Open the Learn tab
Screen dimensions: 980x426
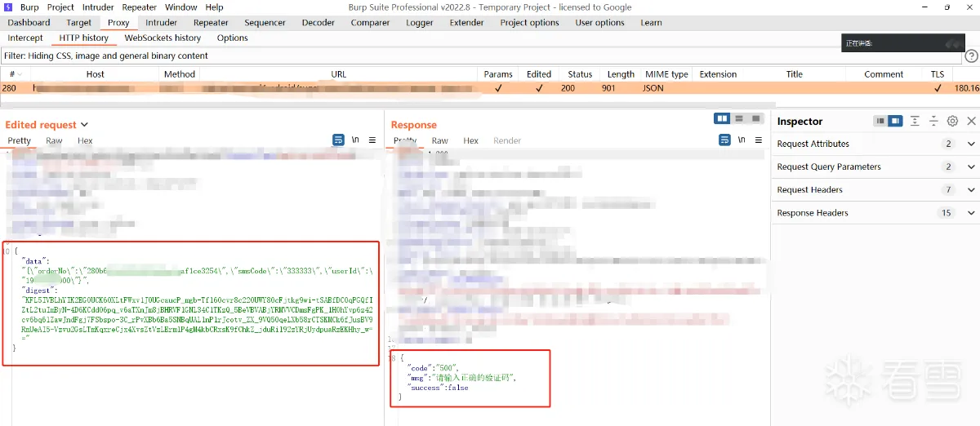(652, 23)
